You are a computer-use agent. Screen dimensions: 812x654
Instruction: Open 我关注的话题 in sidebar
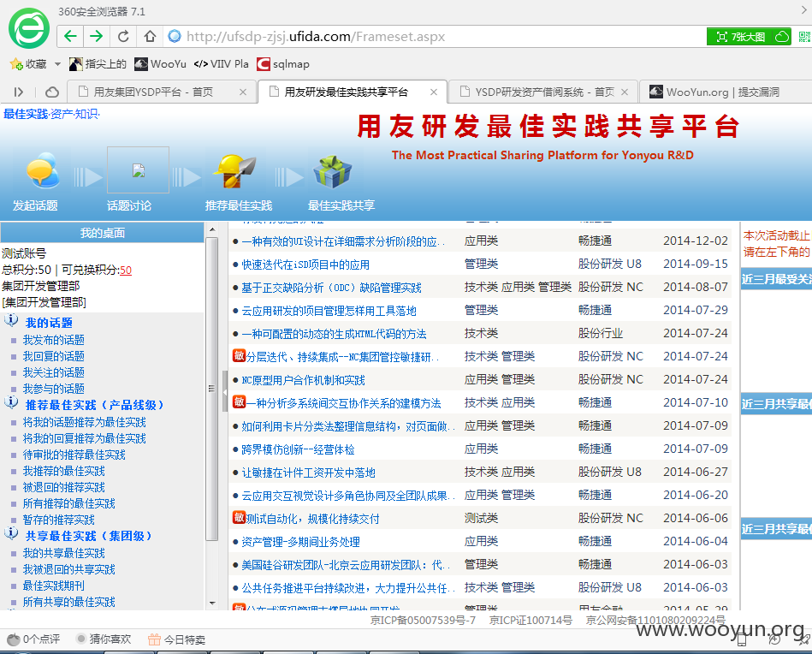pos(53,372)
